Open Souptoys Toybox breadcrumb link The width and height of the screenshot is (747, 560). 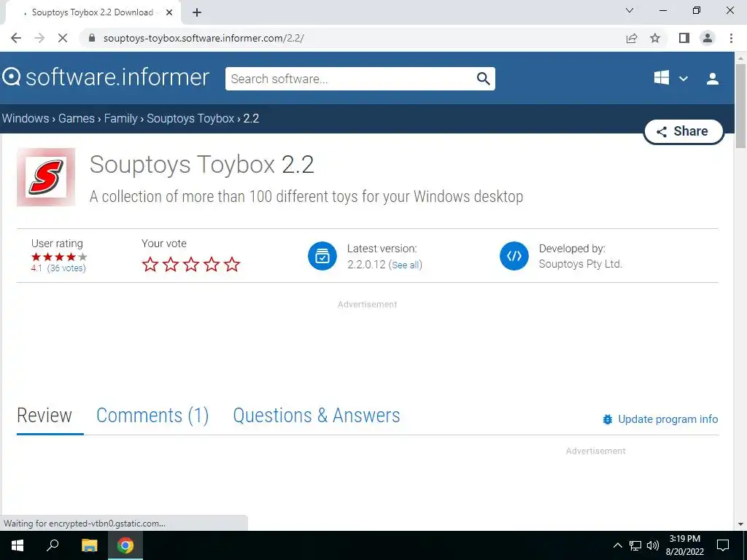(190, 119)
